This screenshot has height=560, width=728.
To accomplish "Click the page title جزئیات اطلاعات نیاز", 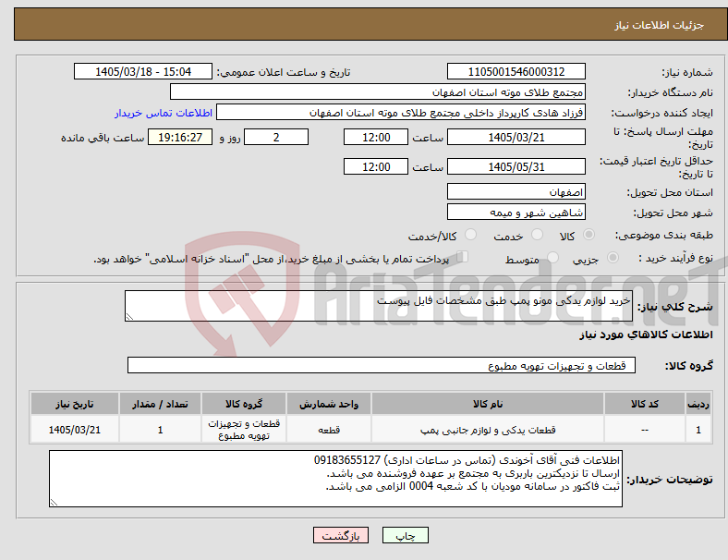I will (x=660, y=25).
